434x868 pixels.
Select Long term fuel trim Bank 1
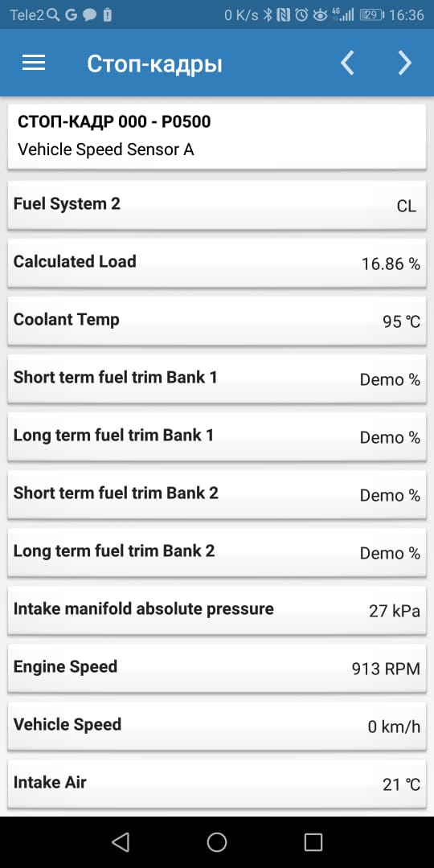[x=216, y=436]
